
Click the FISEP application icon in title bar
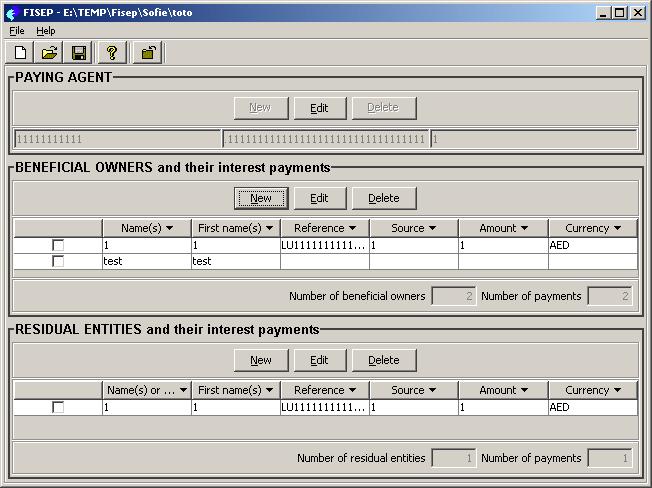tap(11, 13)
